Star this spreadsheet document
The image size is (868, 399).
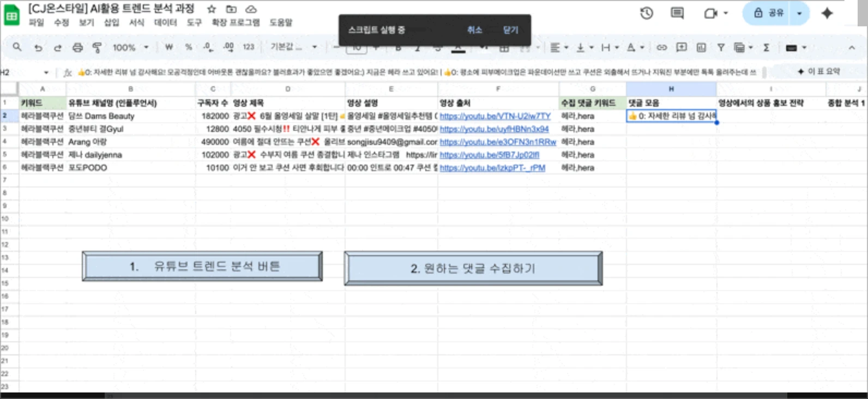[212, 9]
